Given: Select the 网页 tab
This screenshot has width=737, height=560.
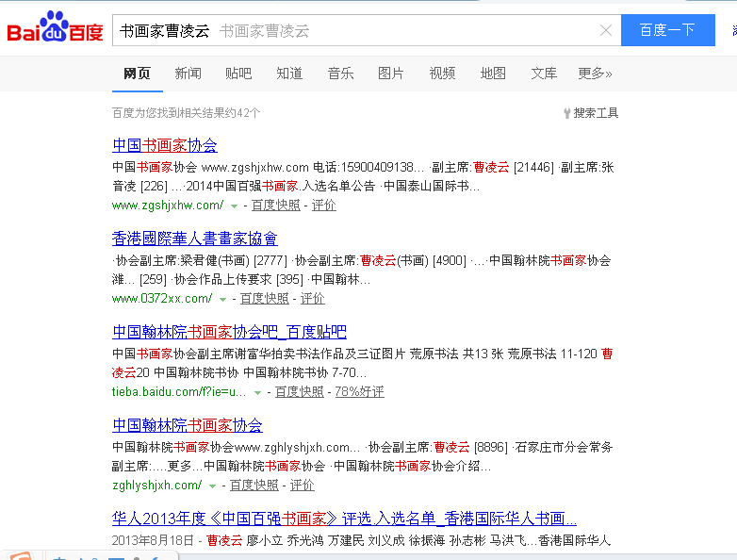Looking at the screenshot, I should 138,74.
